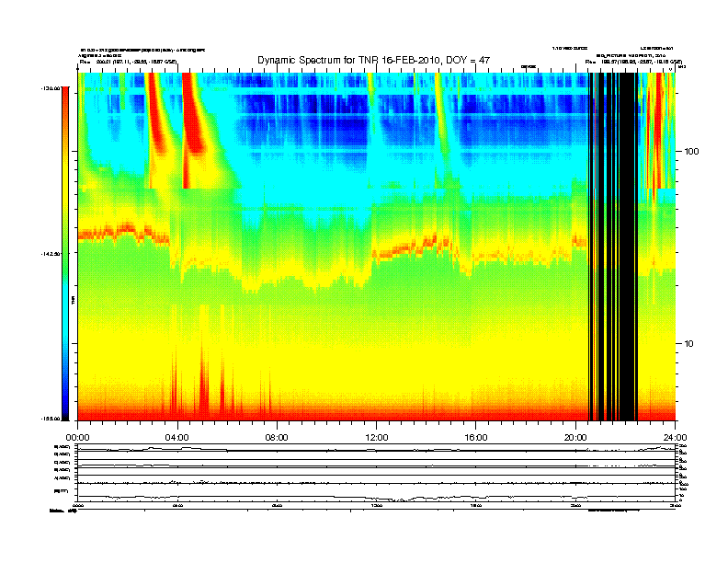The image size is (728, 563).
Task: Click the '08:00' label on the main time axis
Action: click(x=277, y=438)
